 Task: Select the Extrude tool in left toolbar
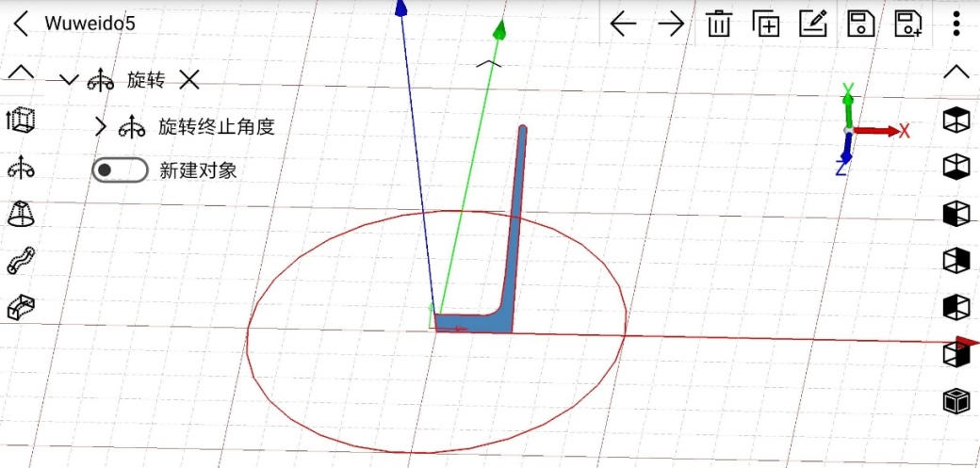click(21, 120)
